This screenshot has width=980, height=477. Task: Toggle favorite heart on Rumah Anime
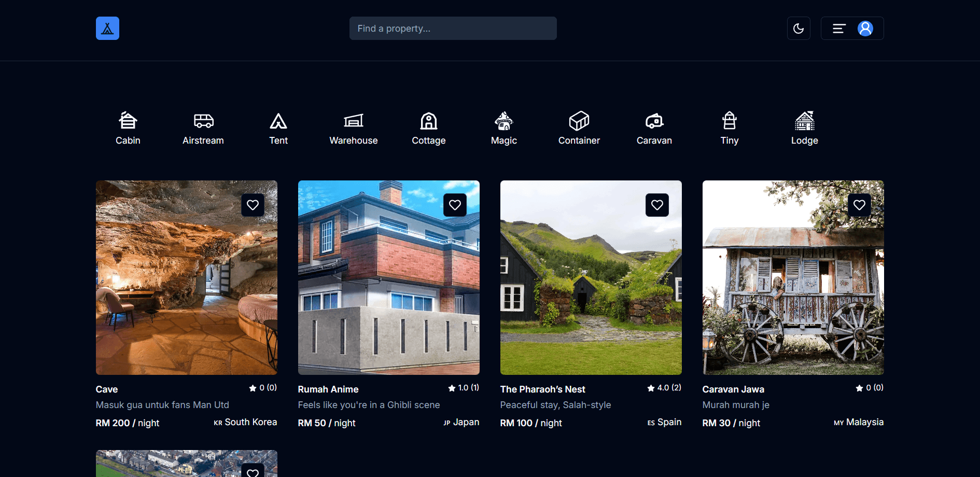pyautogui.click(x=455, y=205)
